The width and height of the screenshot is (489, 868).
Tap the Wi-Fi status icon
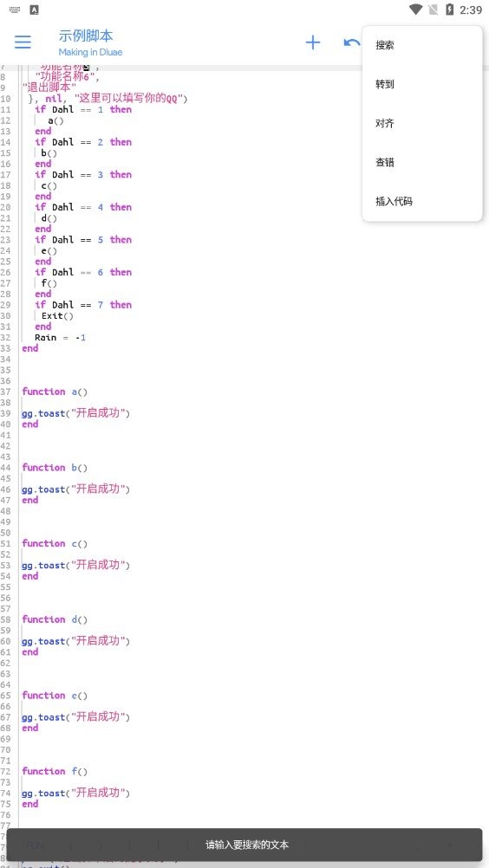[415, 10]
